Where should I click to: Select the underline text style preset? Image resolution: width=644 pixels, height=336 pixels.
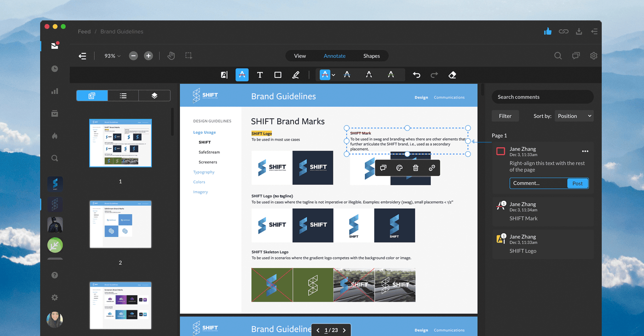[369, 75]
